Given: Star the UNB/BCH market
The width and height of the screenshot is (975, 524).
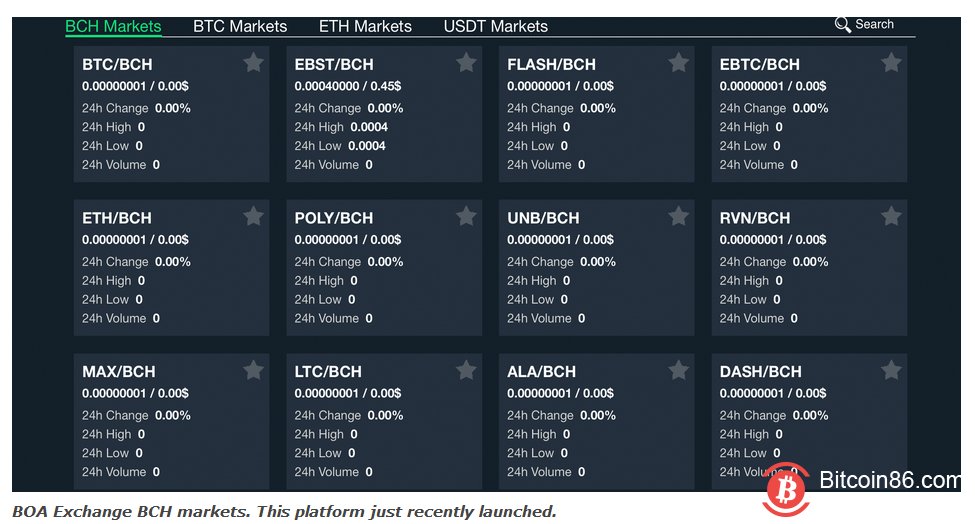Looking at the screenshot, I should pyautogui.click(x=679, y=216).
